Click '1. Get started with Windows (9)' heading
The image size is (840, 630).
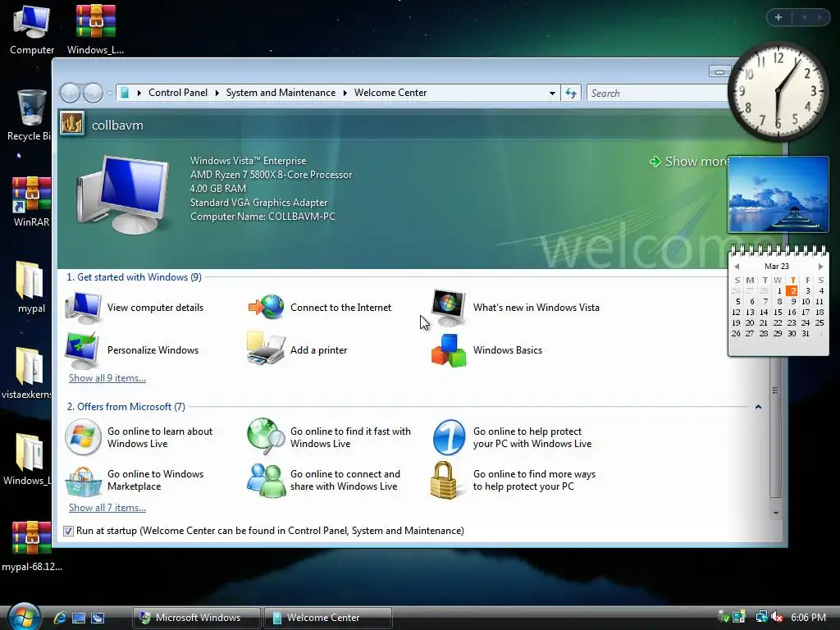coord(134,277)
